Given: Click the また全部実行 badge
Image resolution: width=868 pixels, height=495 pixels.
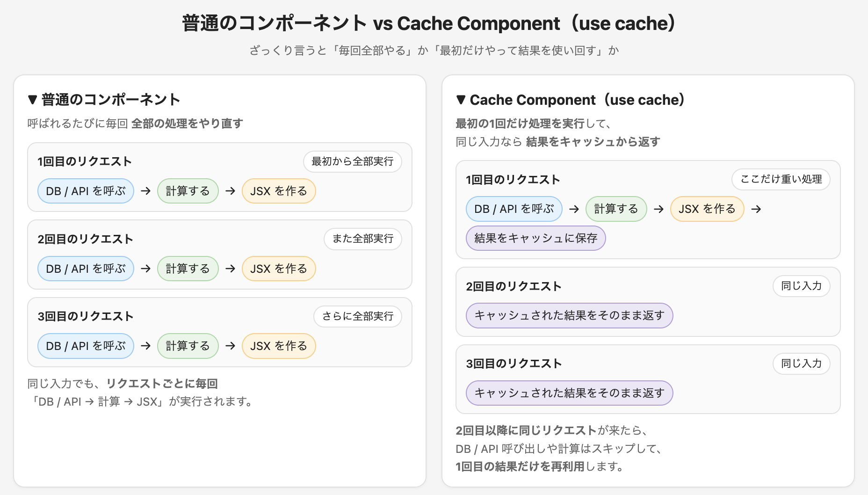Looking at the screenshot, I should 362,239.
